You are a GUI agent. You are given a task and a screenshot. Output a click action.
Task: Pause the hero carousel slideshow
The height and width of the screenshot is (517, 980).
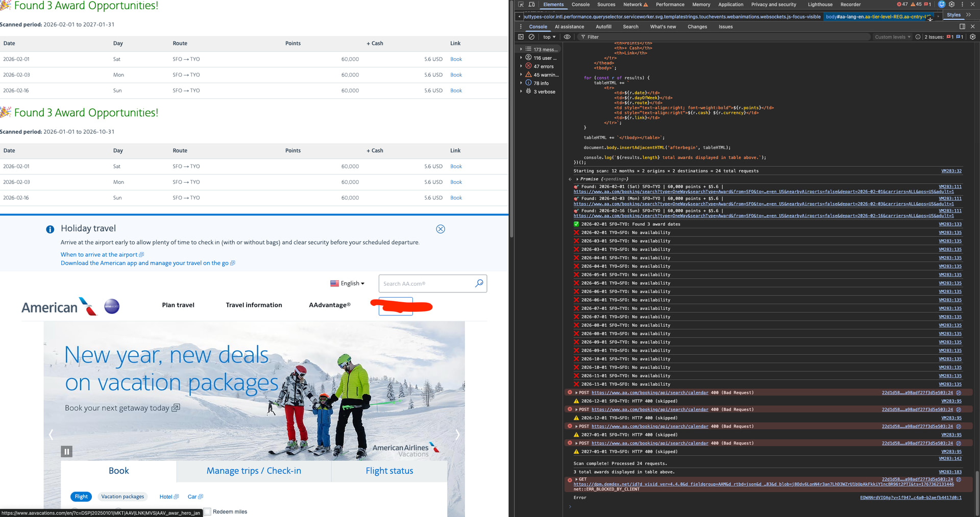66,452
